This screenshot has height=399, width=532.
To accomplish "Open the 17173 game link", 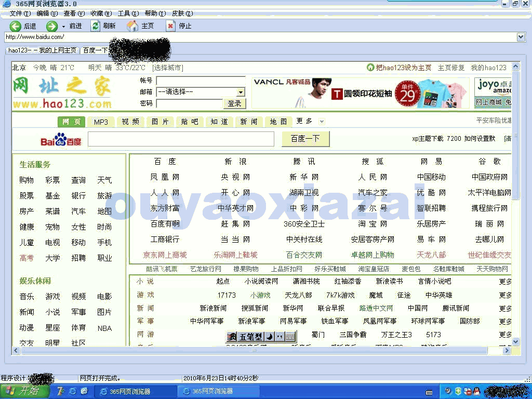I will pyautogui.click(x=227, y=295).
